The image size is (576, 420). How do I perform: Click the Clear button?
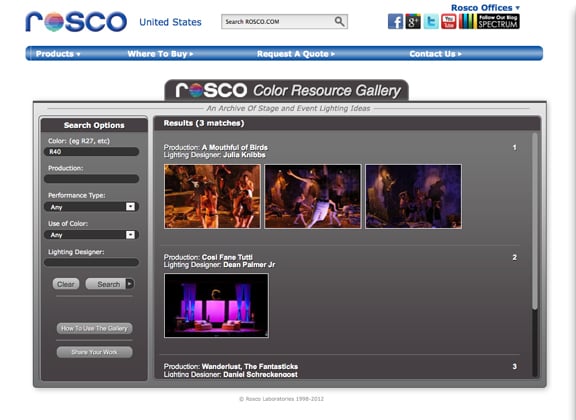click(x=66, y=284)
